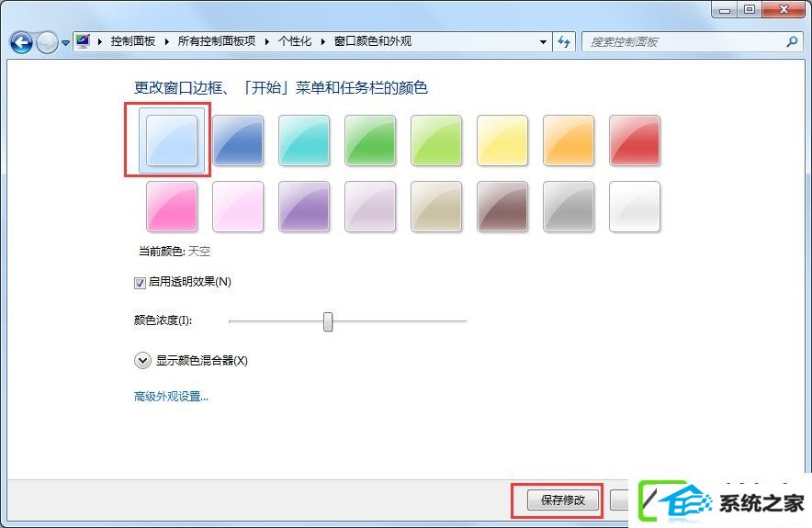Go back with the Back arrow button
This screenshot has width=812, height=528.
click(x=21, y=42)
